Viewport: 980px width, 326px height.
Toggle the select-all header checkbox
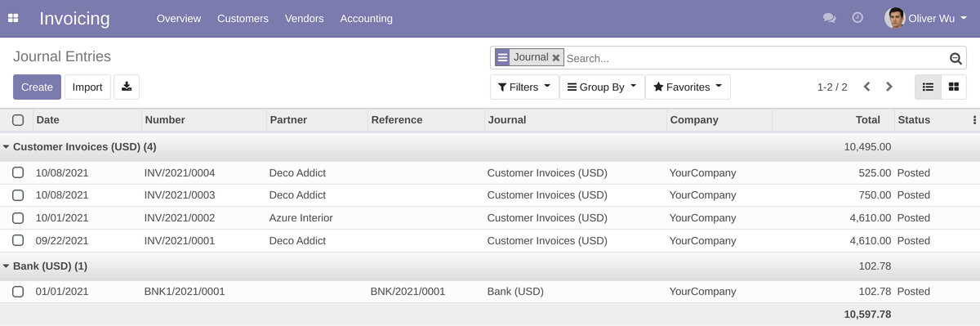[x=18, y=120]
